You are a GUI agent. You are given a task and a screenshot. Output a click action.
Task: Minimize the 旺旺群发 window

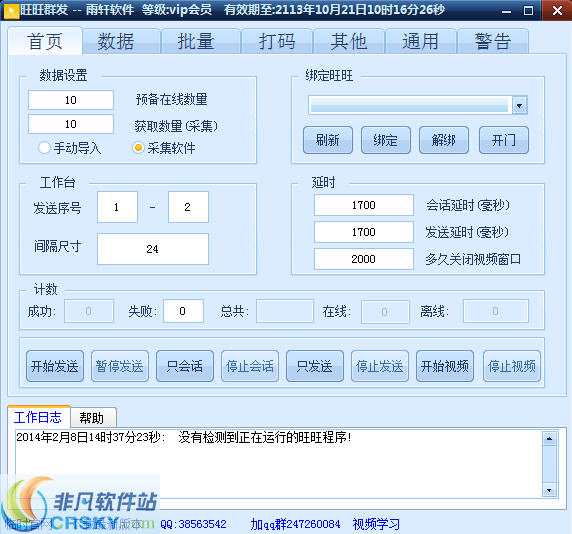(506, 11)
